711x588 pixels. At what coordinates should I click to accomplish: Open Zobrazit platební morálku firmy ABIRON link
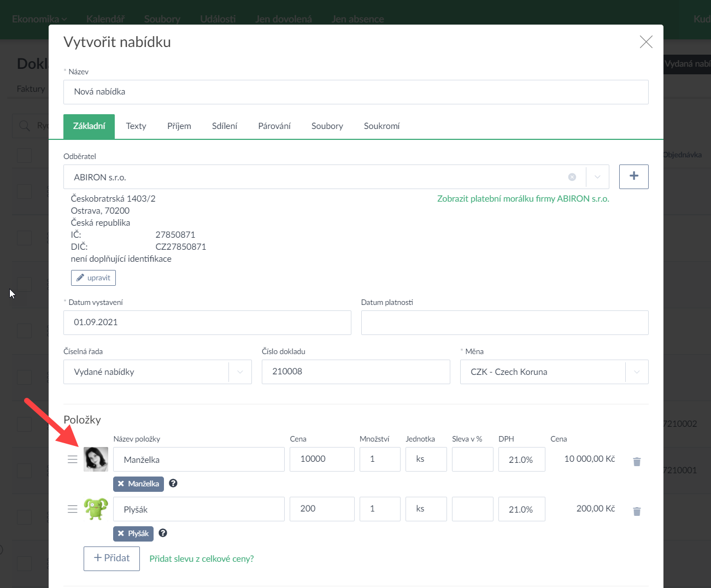tap(523, 199)
